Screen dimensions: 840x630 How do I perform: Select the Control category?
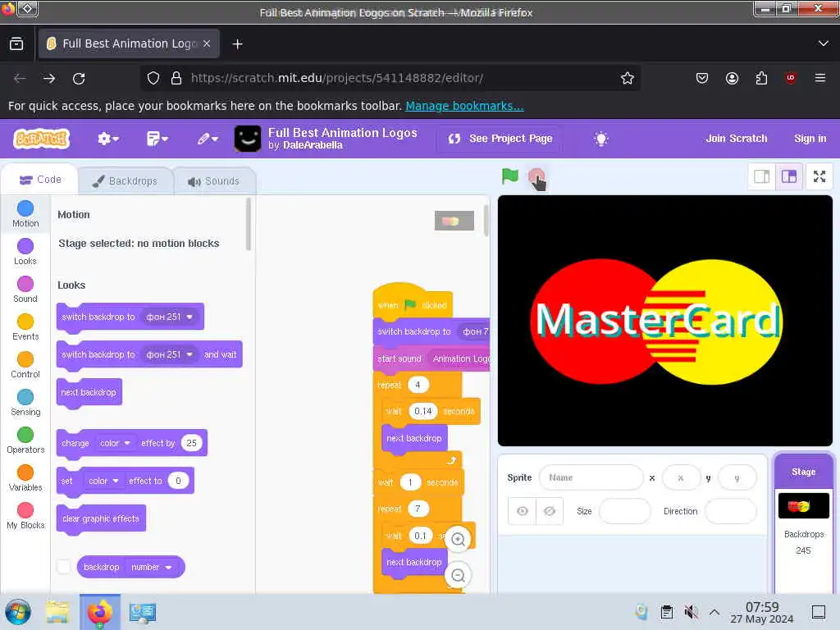coord(25,365)
